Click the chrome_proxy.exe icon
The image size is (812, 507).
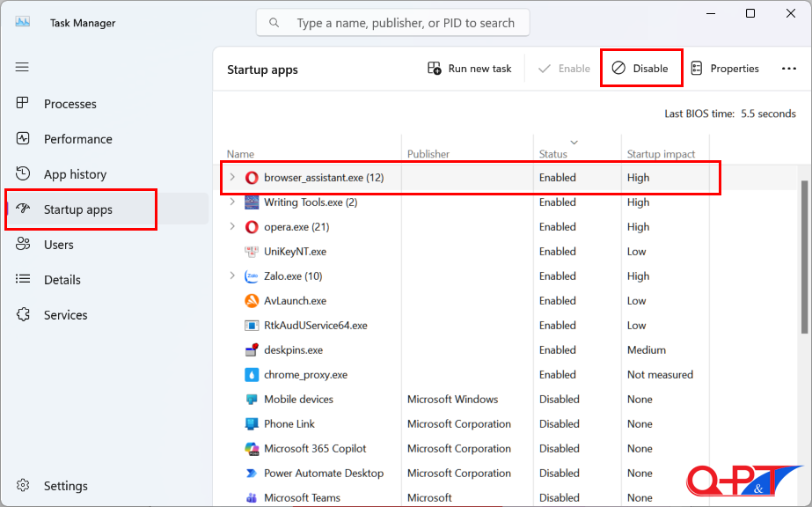click(x=252, y=375)
